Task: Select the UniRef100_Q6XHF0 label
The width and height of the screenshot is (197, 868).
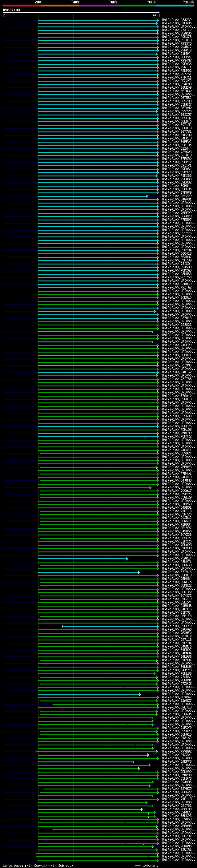Action: click(177, 633)
